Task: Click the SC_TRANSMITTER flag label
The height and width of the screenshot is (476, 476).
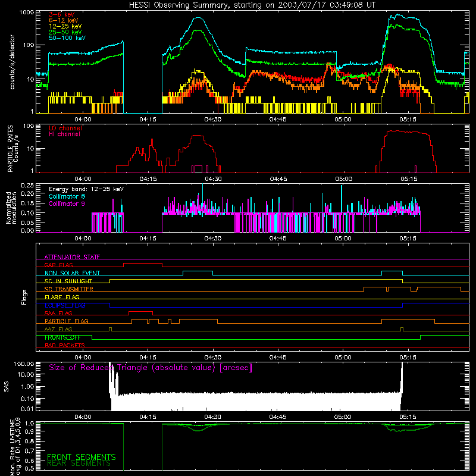Action: pyautogui.click(x=69, y=289)
